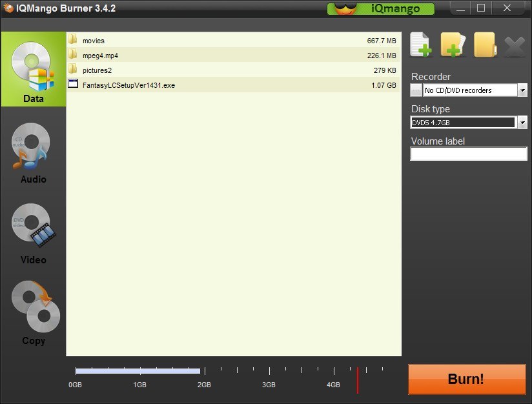Click the '279 KB' size value
The height and width of the screenshot is (404, 532).
point(385,70)
